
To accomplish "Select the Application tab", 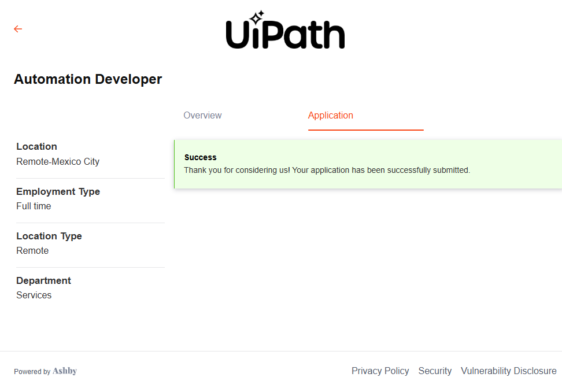I will click(x=330, y=116).
